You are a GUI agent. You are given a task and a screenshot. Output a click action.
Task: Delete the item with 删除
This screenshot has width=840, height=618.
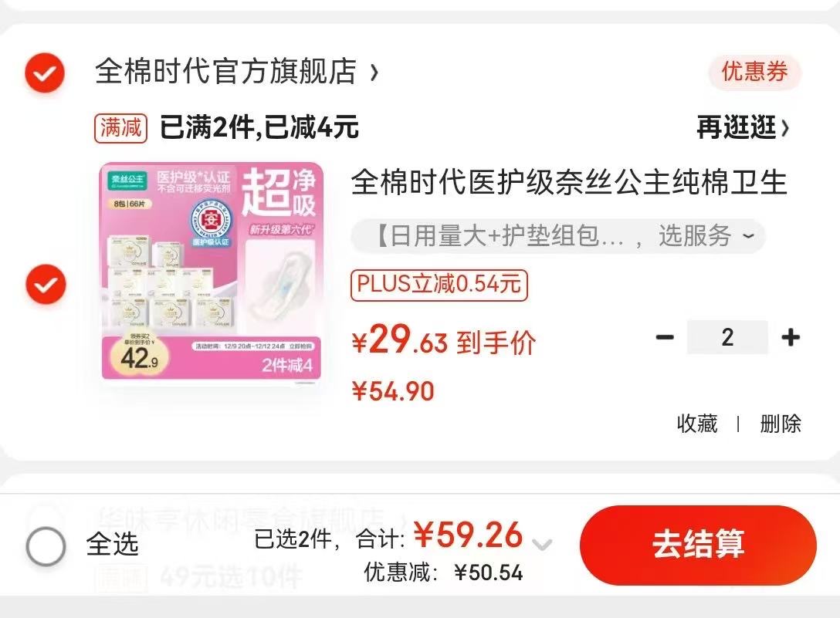click(781, 424)
